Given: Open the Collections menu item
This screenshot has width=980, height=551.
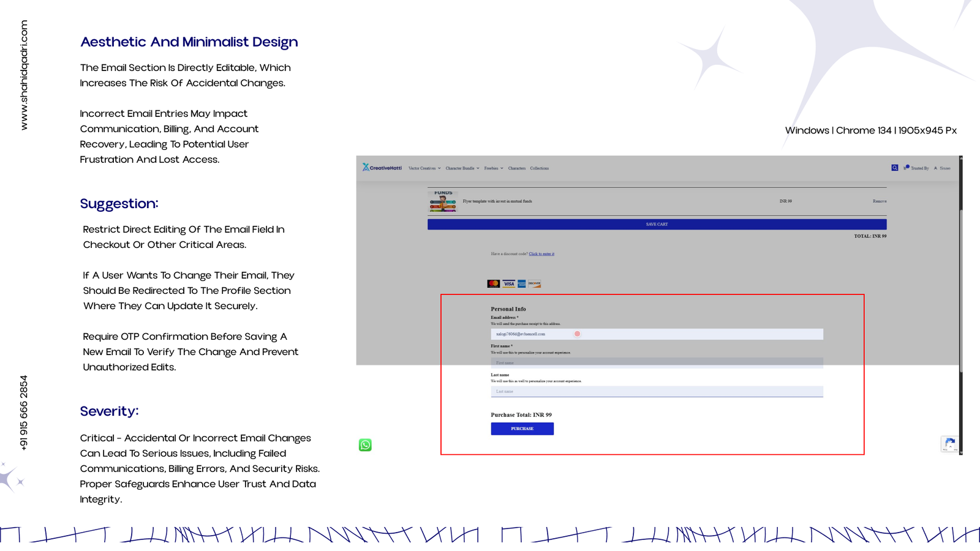Looking at the screenshot, I should pos(539,168).
